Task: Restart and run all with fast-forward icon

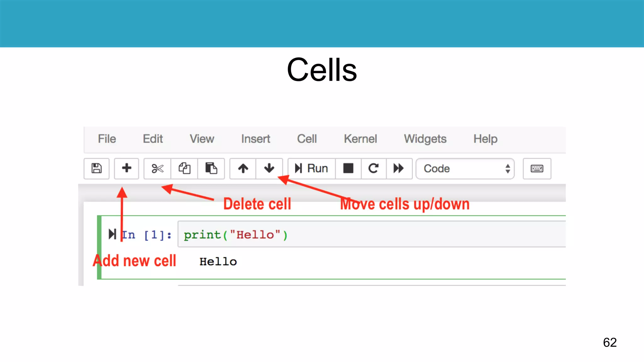Action: click(x=399, y=168)
